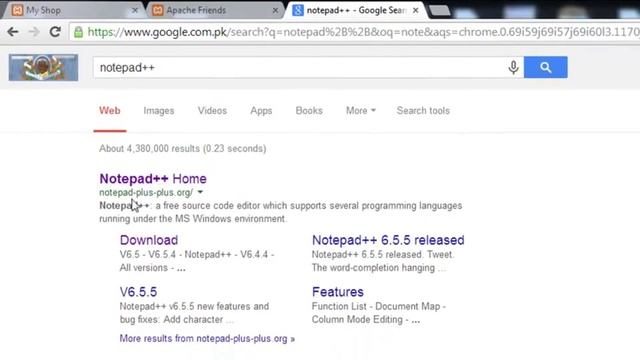
Task: Click the green notepad-plus-plus.org URL text
Action: pos(146,192)
